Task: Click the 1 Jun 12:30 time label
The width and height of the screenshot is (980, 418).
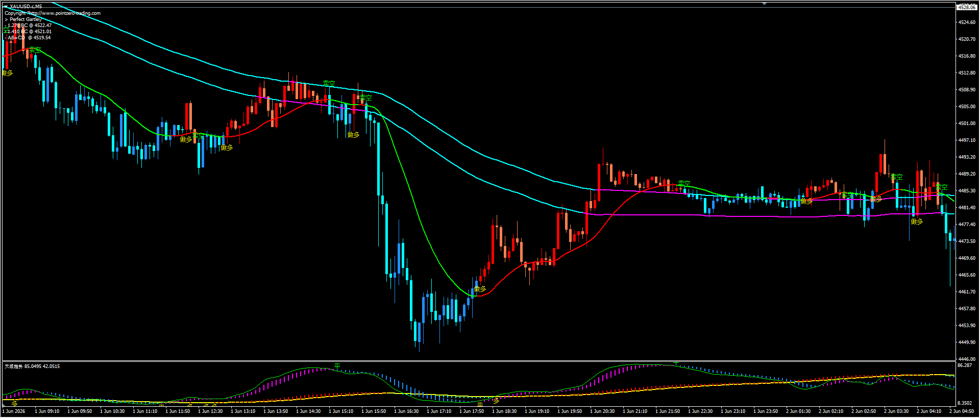Action: [x=210, y=411]
